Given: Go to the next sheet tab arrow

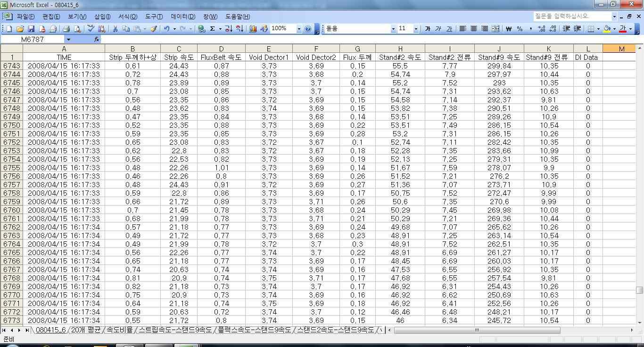Looking at the screenshot, I should coord(19,330).
